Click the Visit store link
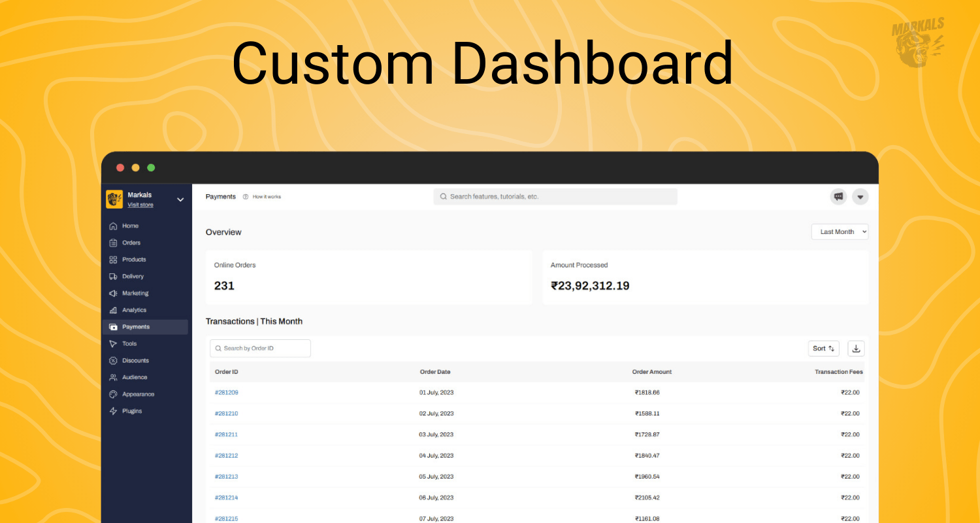 point(140,204)
